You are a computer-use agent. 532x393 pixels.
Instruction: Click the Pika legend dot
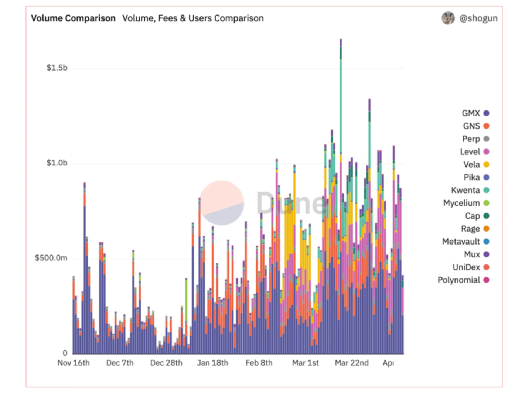486,178
